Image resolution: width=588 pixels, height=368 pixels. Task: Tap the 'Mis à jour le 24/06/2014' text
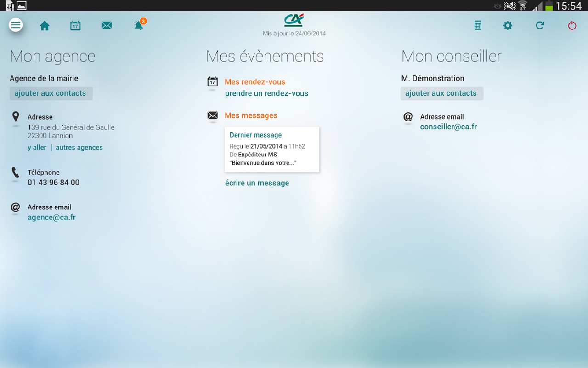(294, 34)
